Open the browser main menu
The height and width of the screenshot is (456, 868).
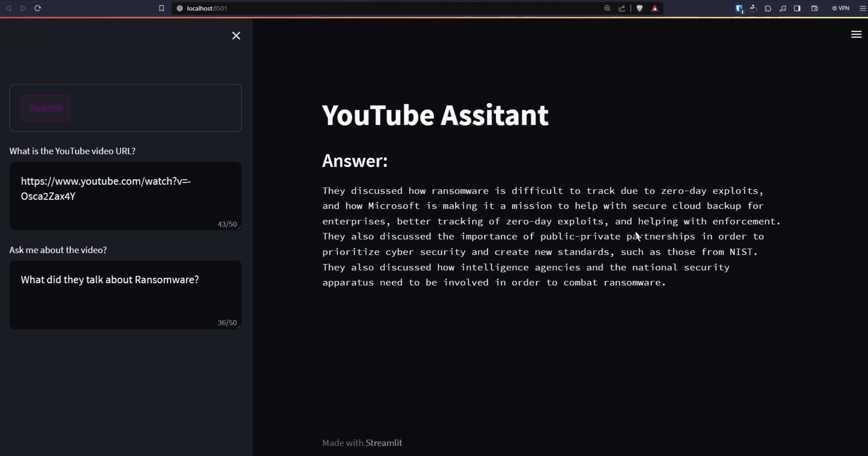[862, 8]
